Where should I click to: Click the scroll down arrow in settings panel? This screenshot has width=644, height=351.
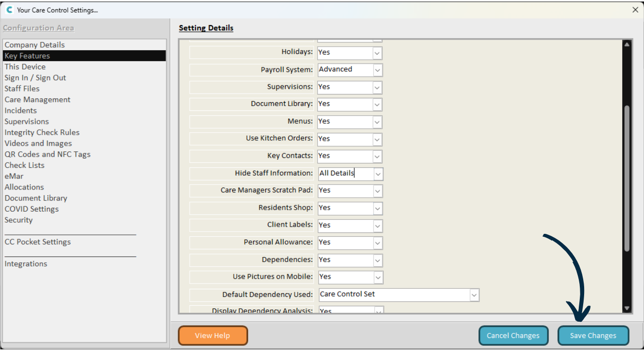tap(627, 308)
